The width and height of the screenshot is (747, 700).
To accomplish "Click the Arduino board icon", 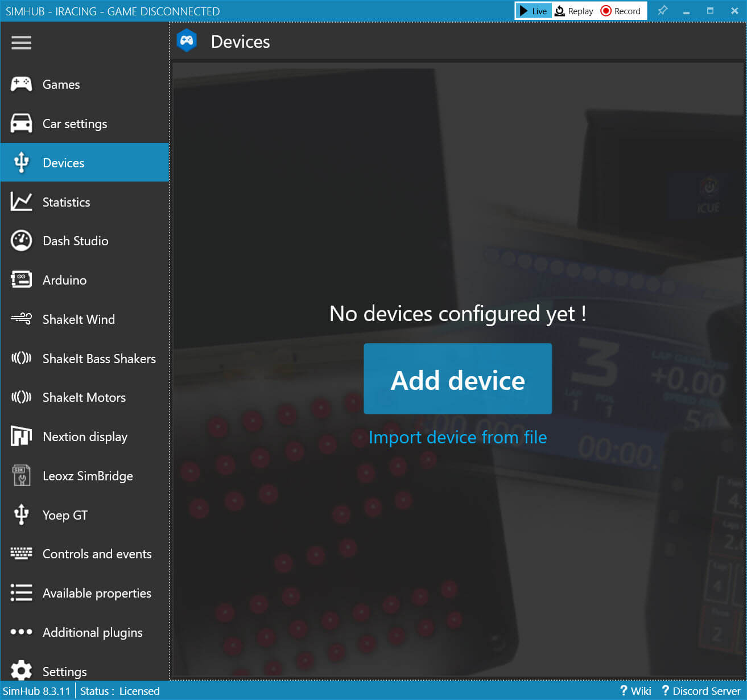I will click(x=22, y=280).
